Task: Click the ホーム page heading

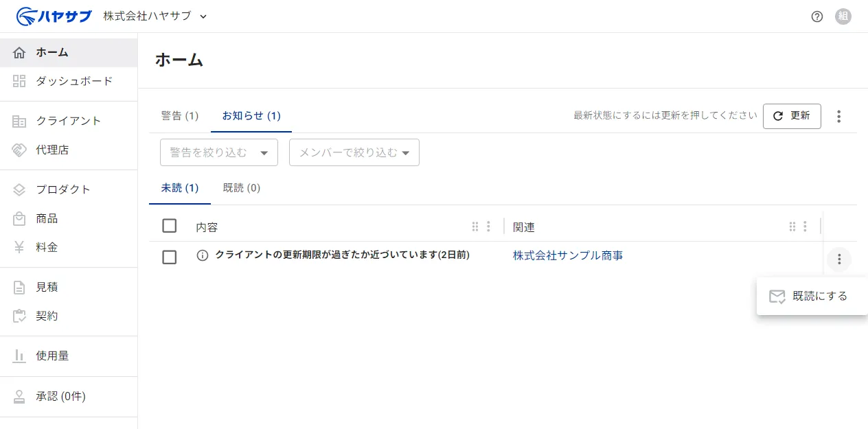Action: click(179, 60)
